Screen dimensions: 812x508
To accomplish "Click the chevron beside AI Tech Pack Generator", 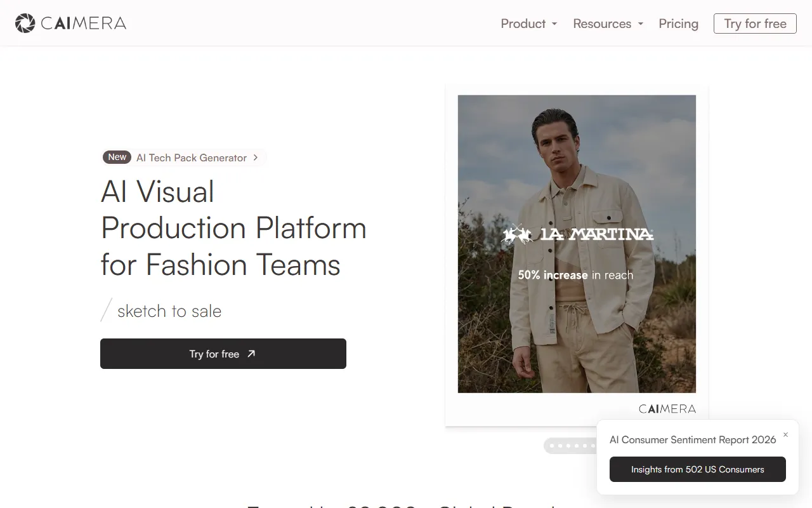I will [x=256, y=157].
